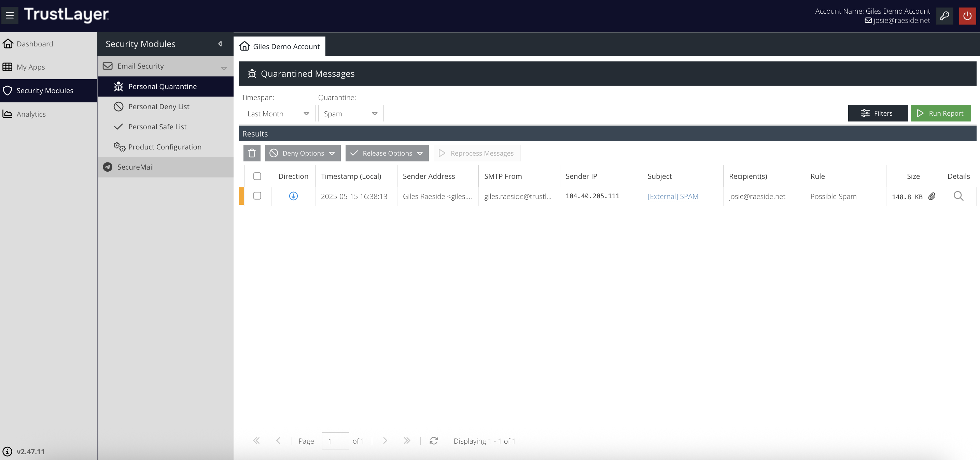Open the Timespan Last Month dropdown

(278, 113)
